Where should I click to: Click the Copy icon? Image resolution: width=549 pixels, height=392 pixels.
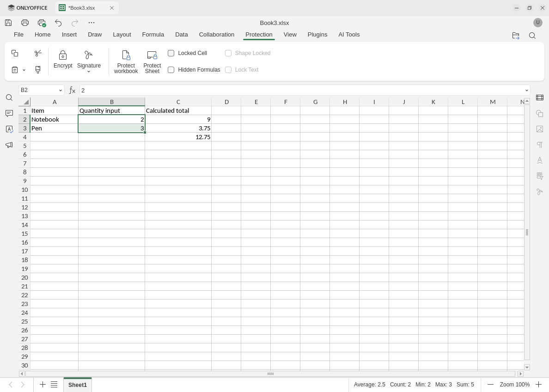[15, 53]
